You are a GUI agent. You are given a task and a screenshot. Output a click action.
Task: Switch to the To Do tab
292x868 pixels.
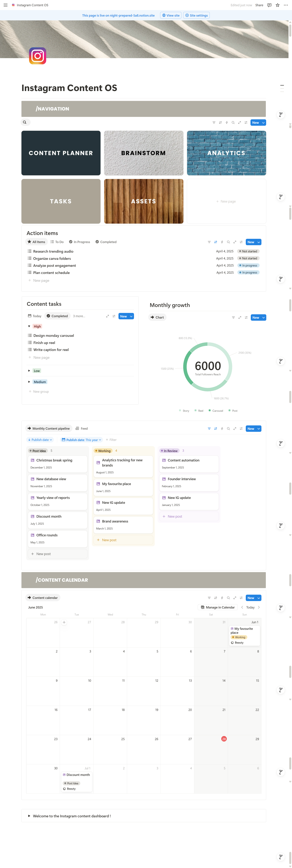[57, 242]
